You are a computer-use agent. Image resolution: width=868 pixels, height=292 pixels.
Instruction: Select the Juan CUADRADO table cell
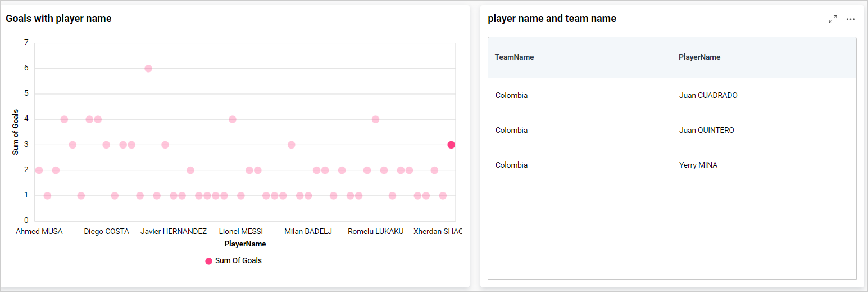click(708, 96)
